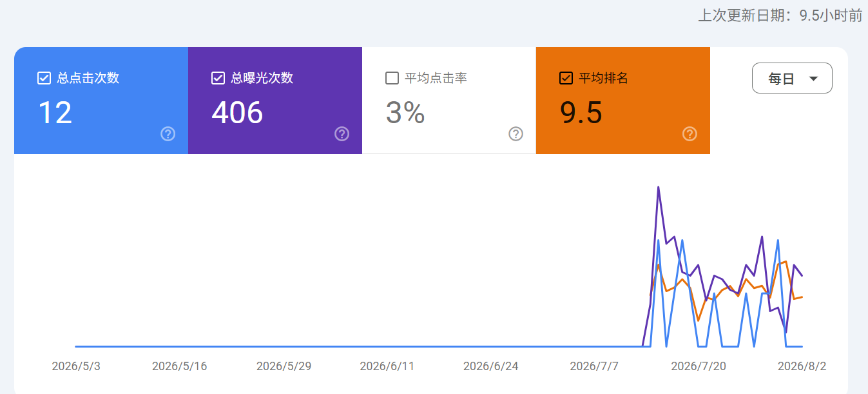The height and width of the screenshot is (394, 868).
Task: Open help icon on 总曝光次数 card
Action: pyautogui.click(x=342, y=133)
